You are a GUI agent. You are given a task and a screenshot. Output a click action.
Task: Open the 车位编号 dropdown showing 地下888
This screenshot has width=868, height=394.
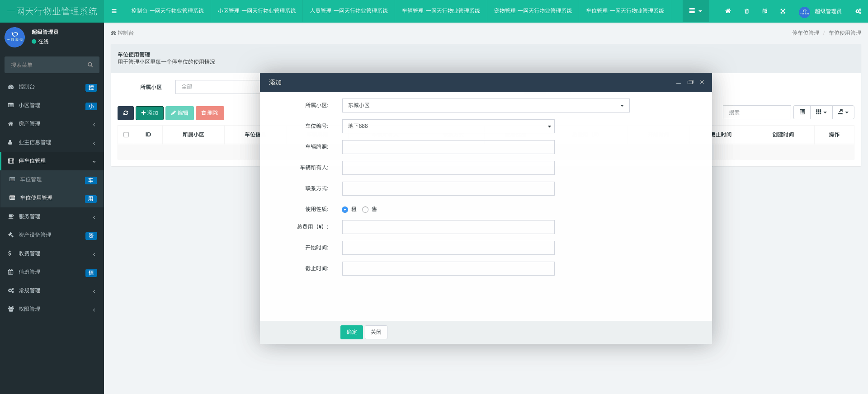[448, 126]
